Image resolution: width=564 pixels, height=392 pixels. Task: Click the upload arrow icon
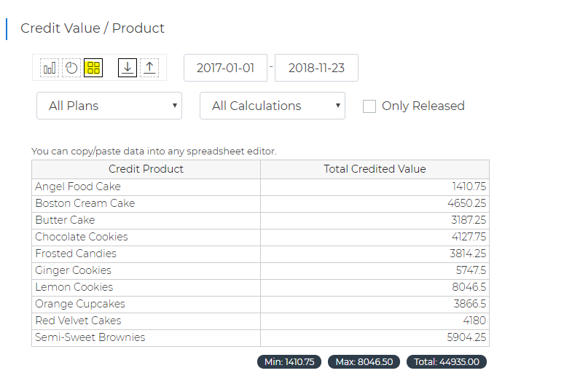click(149, 68)
